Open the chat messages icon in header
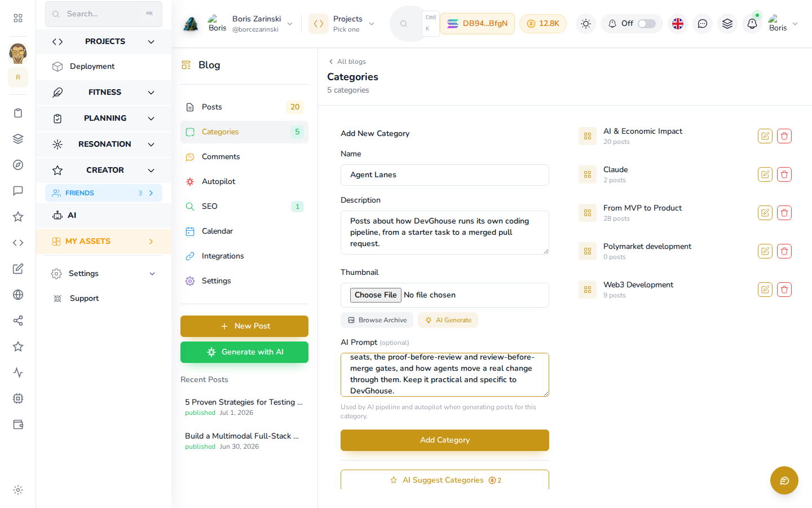 pyautogui.click(x=703, y=24)
